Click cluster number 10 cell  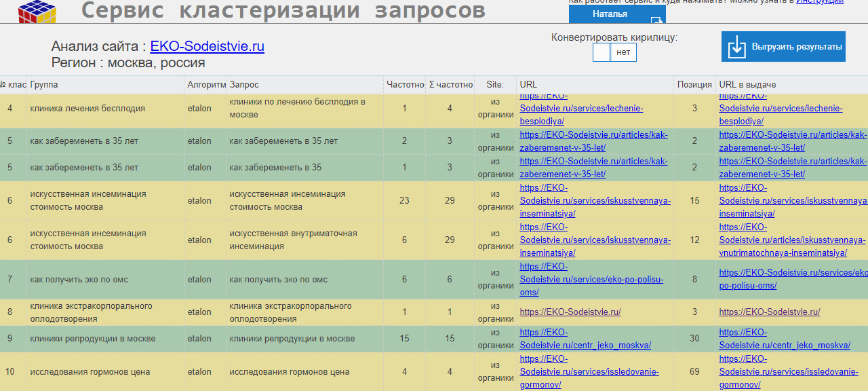pos(9,372)
